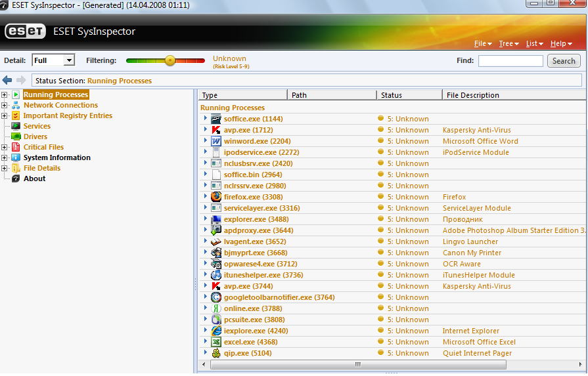Click the Word icon beside winword.exe

point(216,141)
